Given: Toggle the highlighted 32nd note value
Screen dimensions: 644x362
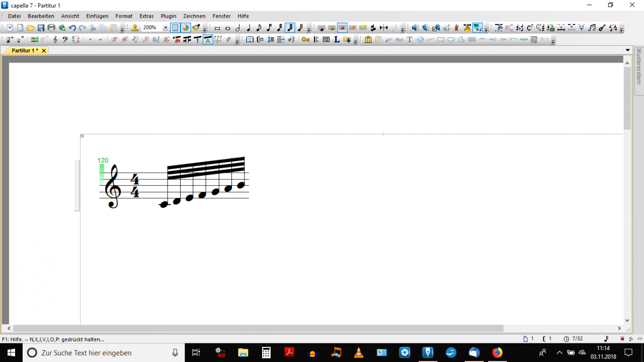Looking at the screenshot, I should (x=290, y=28).
